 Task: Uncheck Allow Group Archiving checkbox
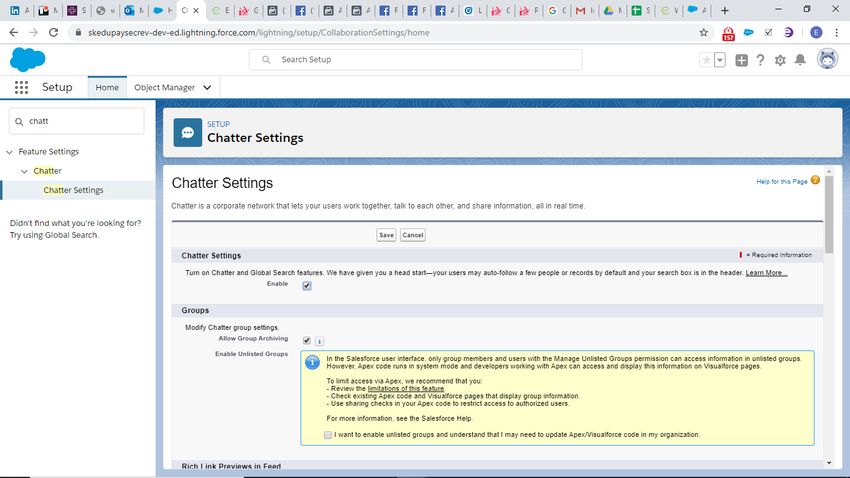click(x=307, y=340)
